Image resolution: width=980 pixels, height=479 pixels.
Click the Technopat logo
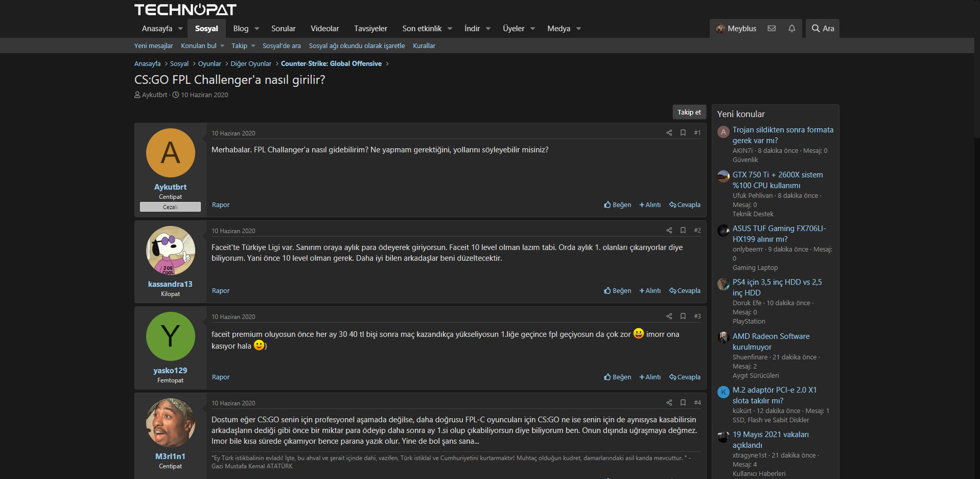(185, 10)
